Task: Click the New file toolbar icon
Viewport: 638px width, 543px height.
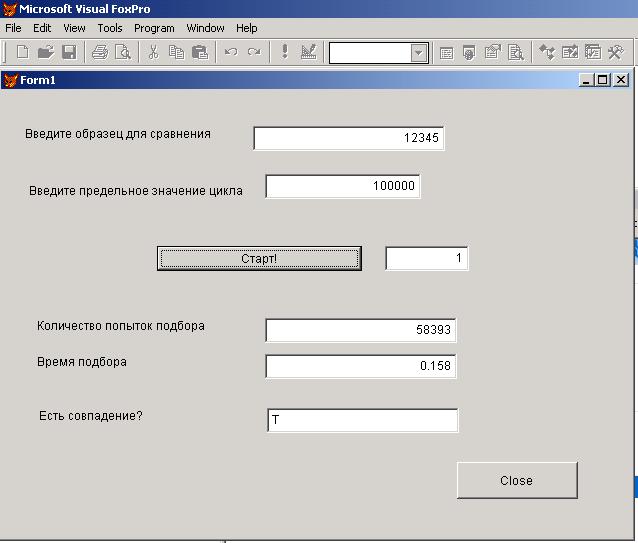Action: click(22, 52)
